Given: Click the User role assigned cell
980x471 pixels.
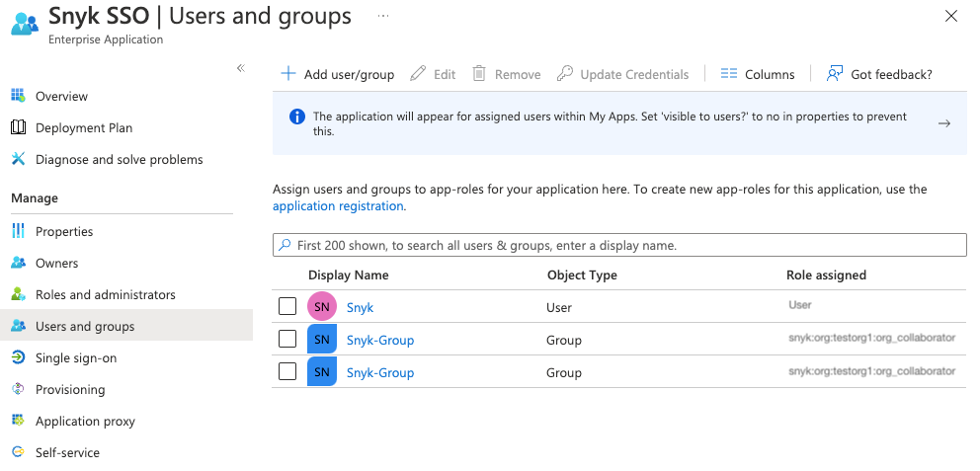Looking at the screenshot, I should (x=800, y=305).
